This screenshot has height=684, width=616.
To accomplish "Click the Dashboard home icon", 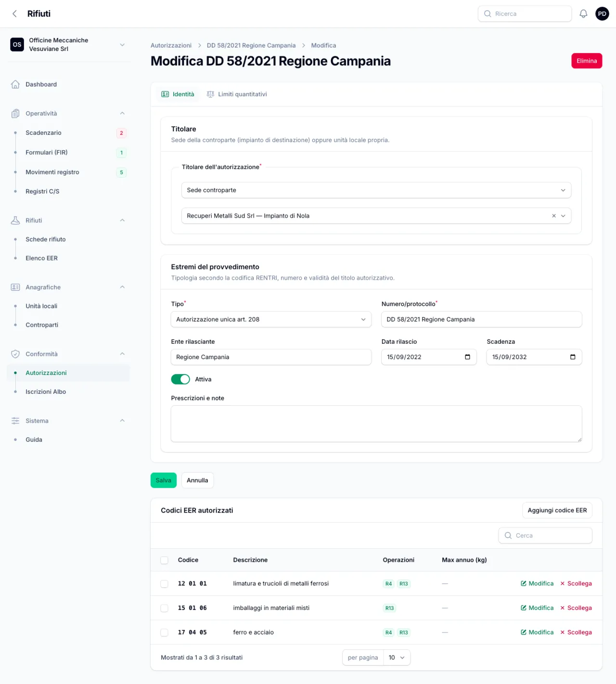I will click(x=15, y=84).
